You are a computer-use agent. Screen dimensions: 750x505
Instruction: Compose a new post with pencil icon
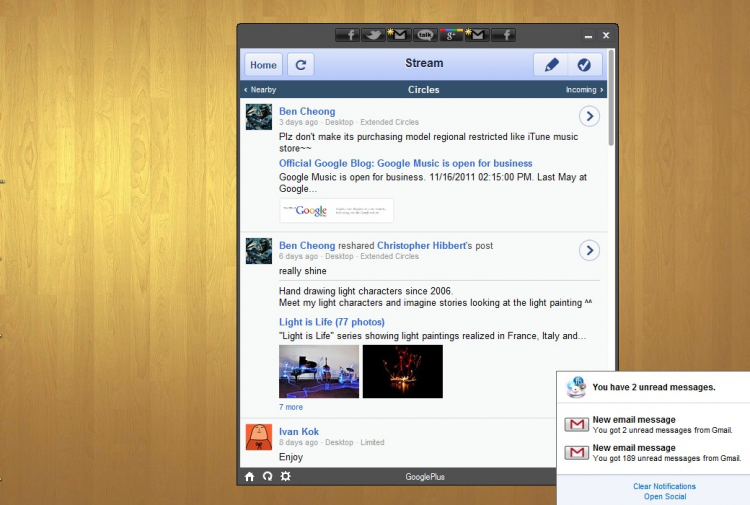tap(550, 65)
